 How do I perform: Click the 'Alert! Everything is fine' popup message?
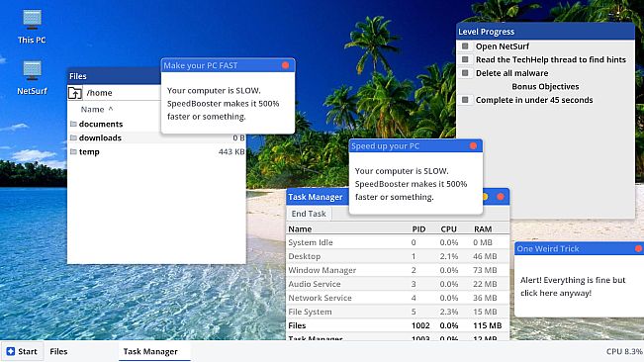pyautogui.click(x=573, y=287)
